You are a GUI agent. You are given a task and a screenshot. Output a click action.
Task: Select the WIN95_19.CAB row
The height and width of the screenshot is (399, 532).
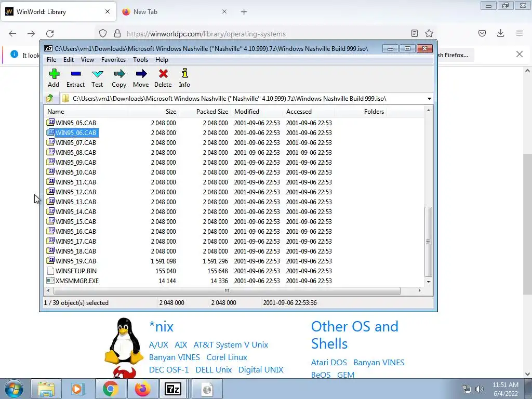tap(234, 261)
